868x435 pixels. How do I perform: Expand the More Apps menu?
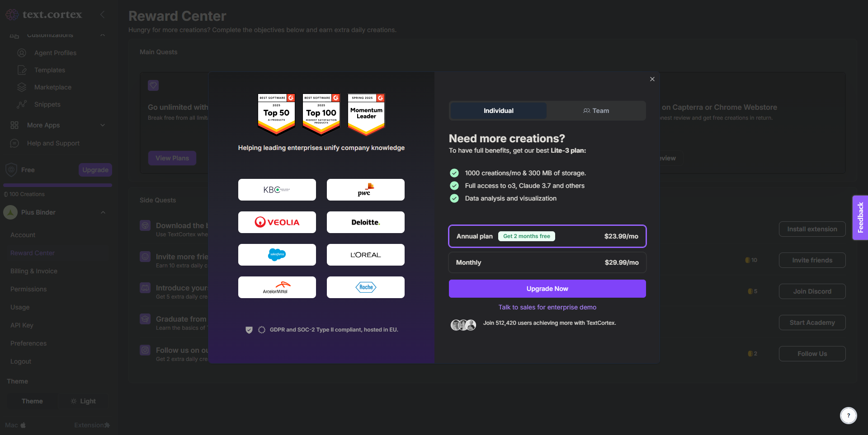click(103, 125)
